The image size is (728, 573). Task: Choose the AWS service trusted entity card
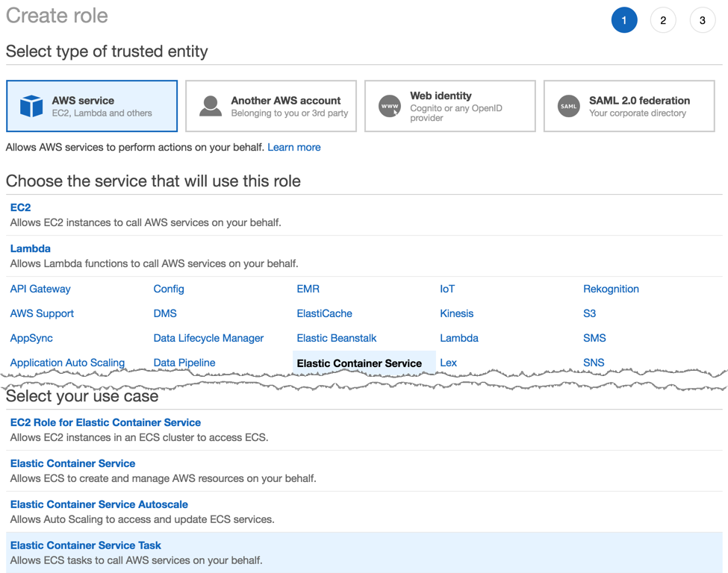[92, 106]
